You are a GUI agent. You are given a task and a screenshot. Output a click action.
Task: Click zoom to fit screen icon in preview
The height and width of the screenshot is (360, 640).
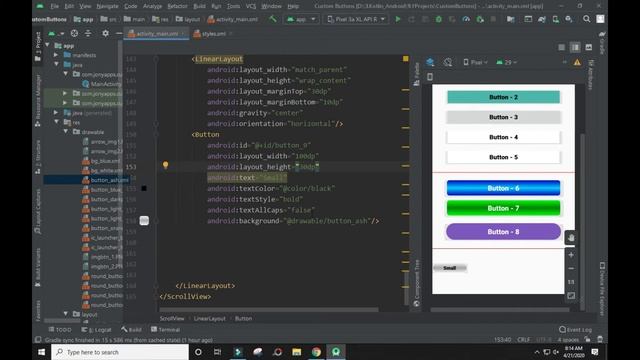click(571, 296)
